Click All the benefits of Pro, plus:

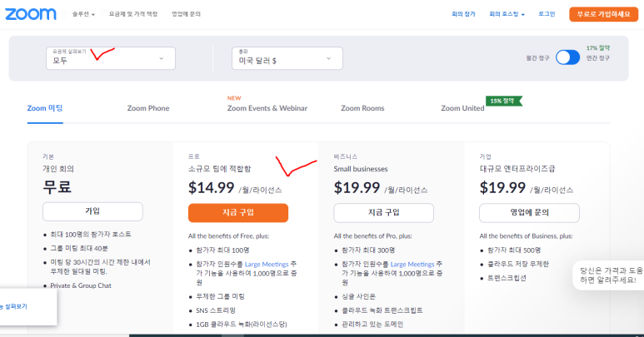click(372, 236)
